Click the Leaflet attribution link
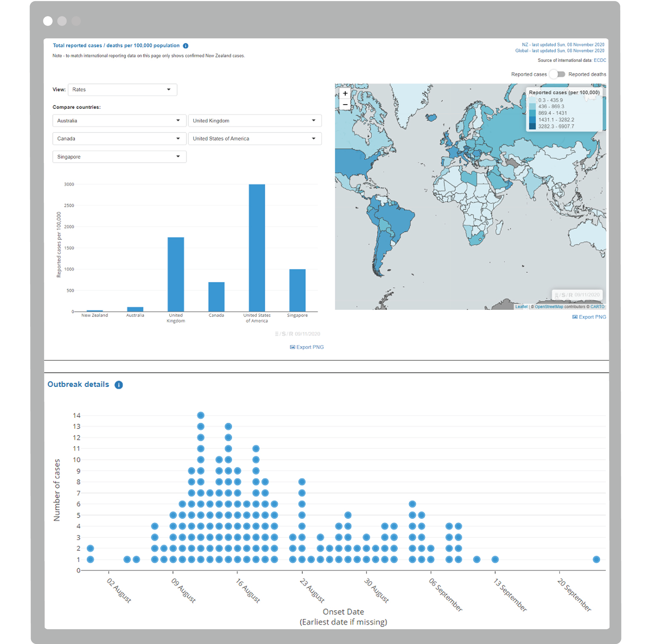This screenshot has width=649, height=644. [521, 307]
